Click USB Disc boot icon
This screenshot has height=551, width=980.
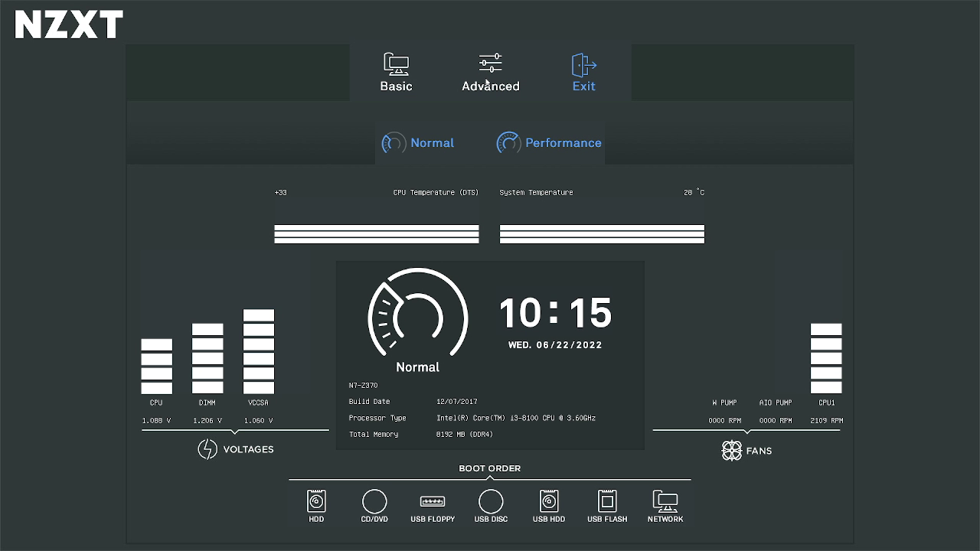tap(491, 502)
